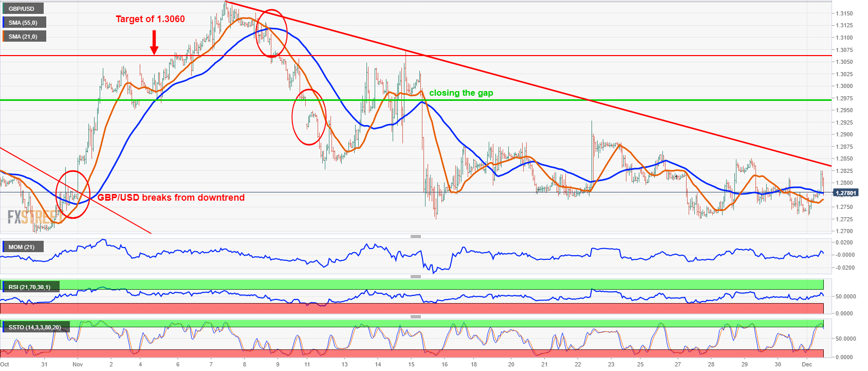Click the 0.0200 momentum axis label
The width and height of the screenshot is (868, 371).
[x=845, y=242]
